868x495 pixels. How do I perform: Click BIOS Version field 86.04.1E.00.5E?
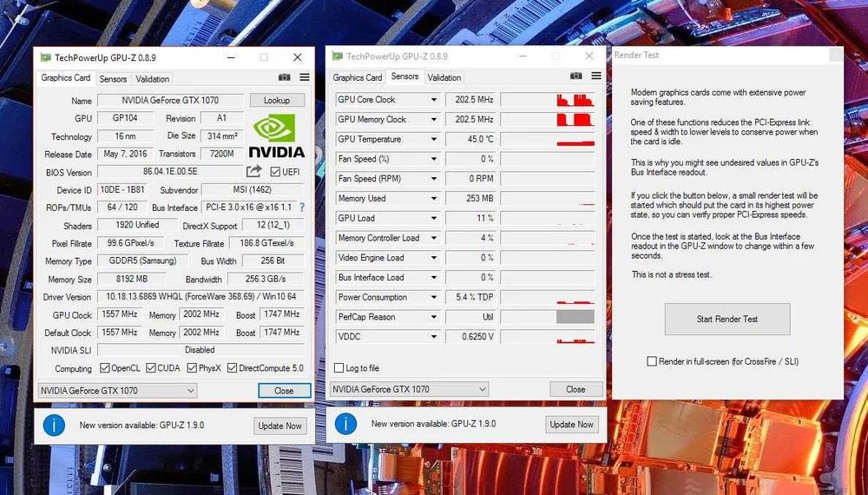(x=170, y=172)
